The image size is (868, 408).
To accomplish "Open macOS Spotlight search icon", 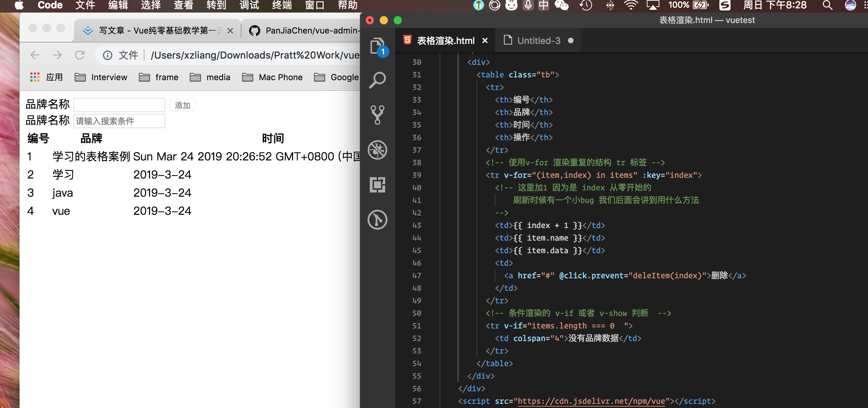I will 827,5.
